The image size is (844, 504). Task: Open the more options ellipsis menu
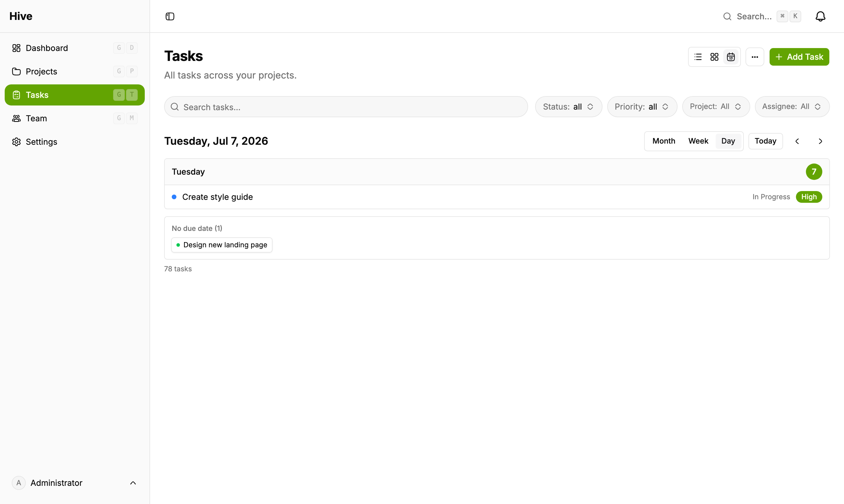pyautogui.click(x=755, y=57)
